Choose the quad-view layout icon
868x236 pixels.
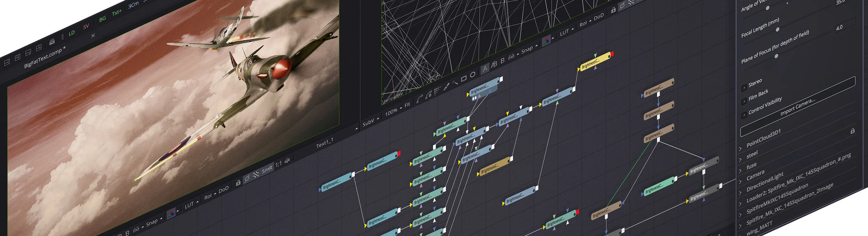pos(39,47)
